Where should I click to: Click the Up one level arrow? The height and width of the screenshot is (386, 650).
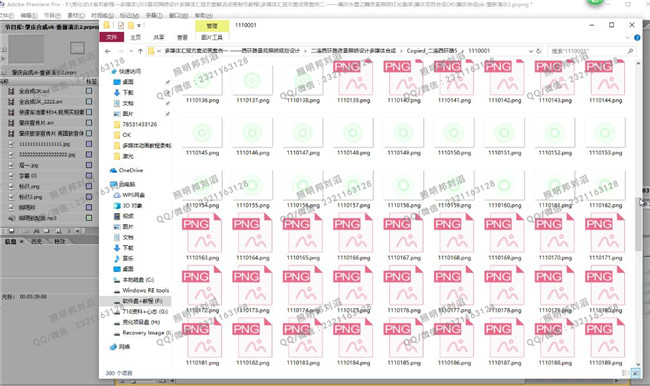click(140, 51)
